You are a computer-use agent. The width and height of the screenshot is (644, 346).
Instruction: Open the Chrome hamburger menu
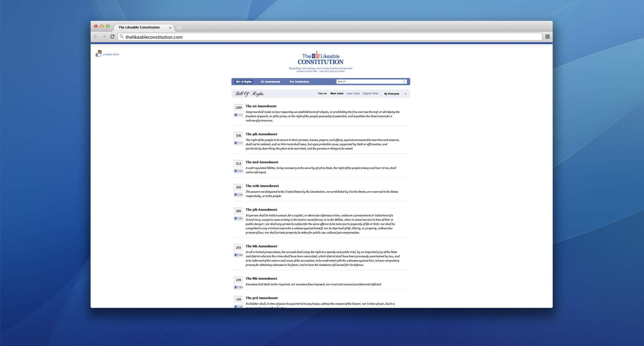point(547,37)
